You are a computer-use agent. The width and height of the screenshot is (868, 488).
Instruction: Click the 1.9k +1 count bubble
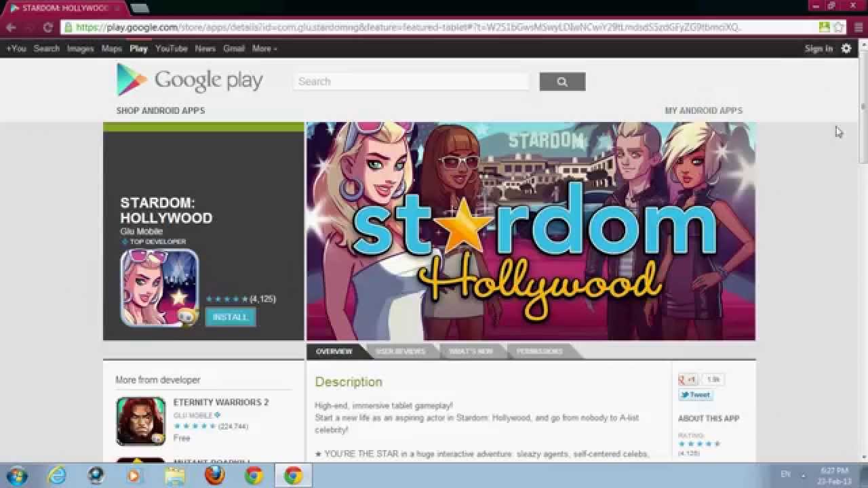click(x=713, y=380)
